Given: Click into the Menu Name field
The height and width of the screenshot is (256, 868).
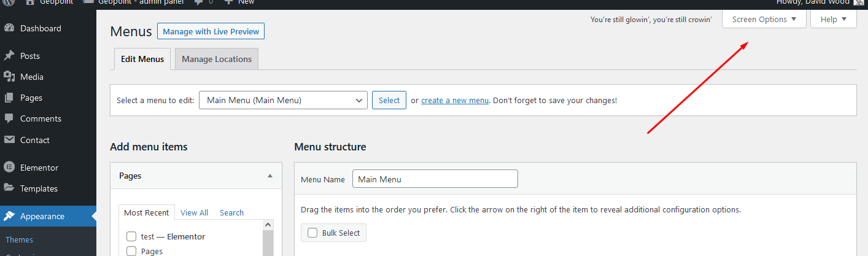Looking at the screenshot, I should click(435, 179).
